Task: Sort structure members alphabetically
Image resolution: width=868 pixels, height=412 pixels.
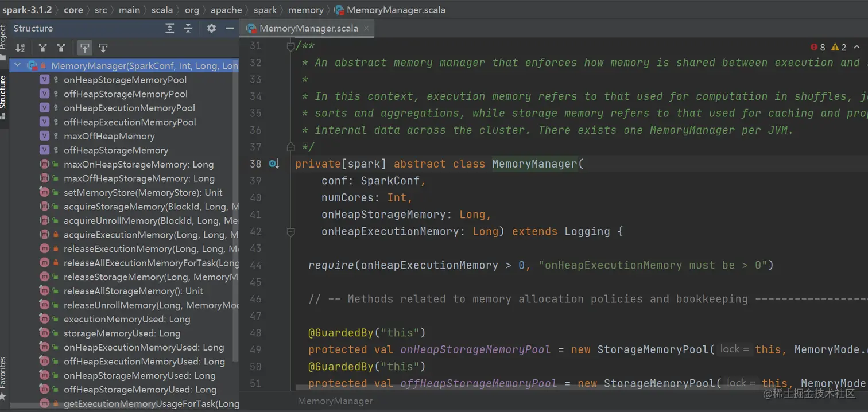Action: [20, 48]
